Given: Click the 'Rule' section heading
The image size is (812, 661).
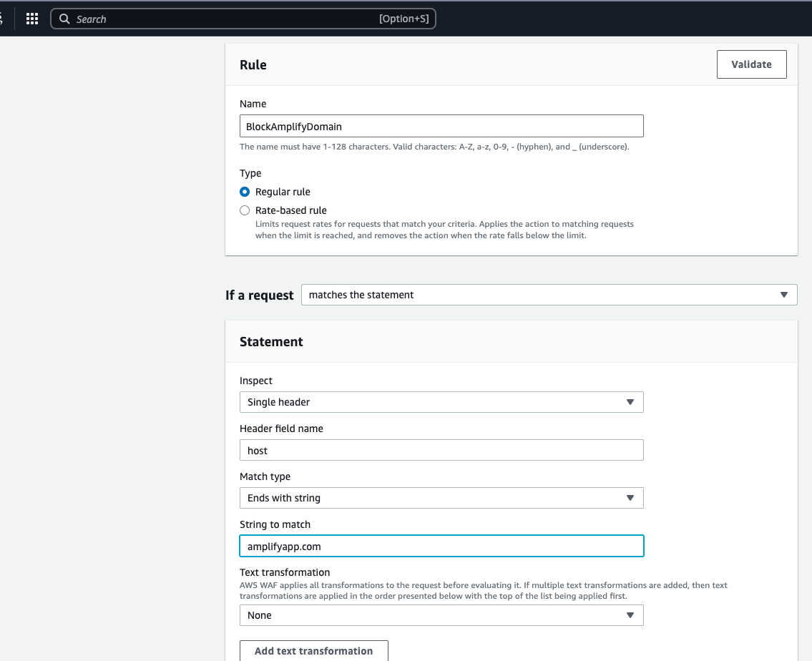Looking at the screenshot, I should [x=253, y=64].
